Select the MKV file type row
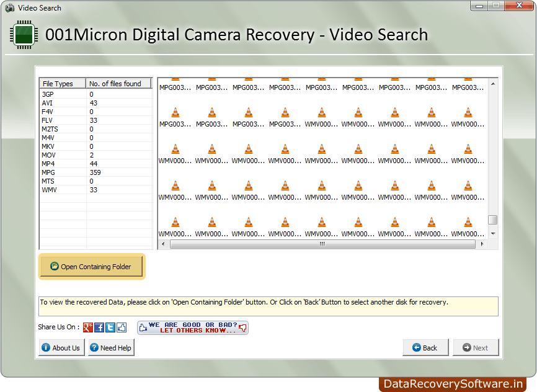 [96, 146]
